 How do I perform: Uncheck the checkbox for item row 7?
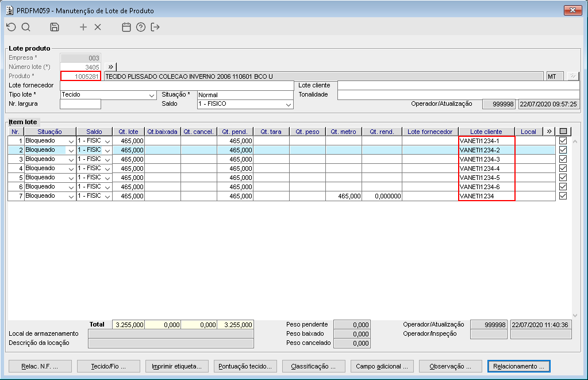coord(563,196)
